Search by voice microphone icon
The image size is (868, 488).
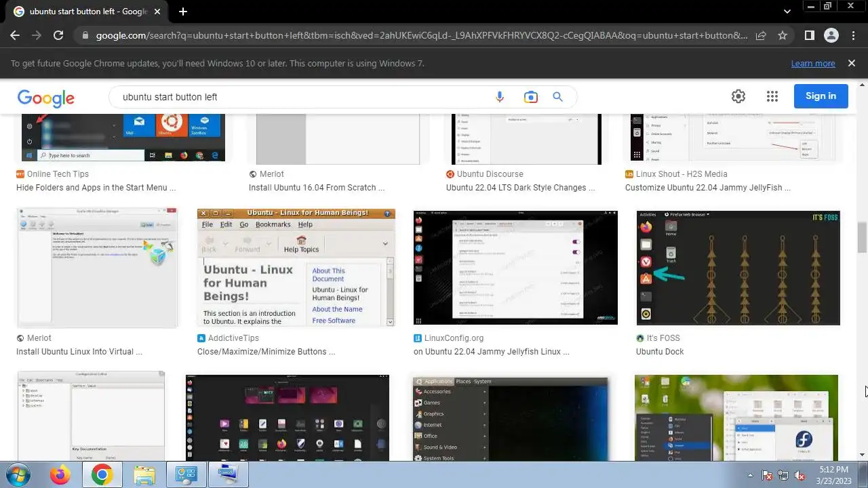click(500, 97)
